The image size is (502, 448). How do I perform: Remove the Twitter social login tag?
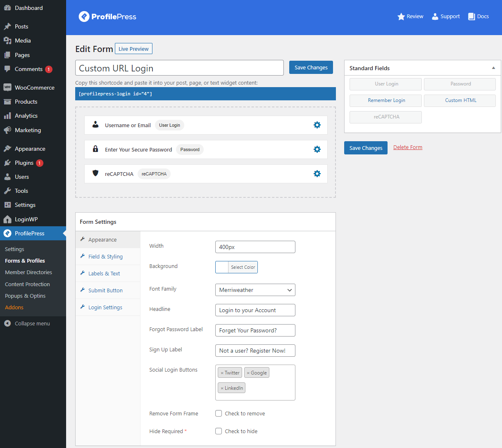tap(222, 373)
